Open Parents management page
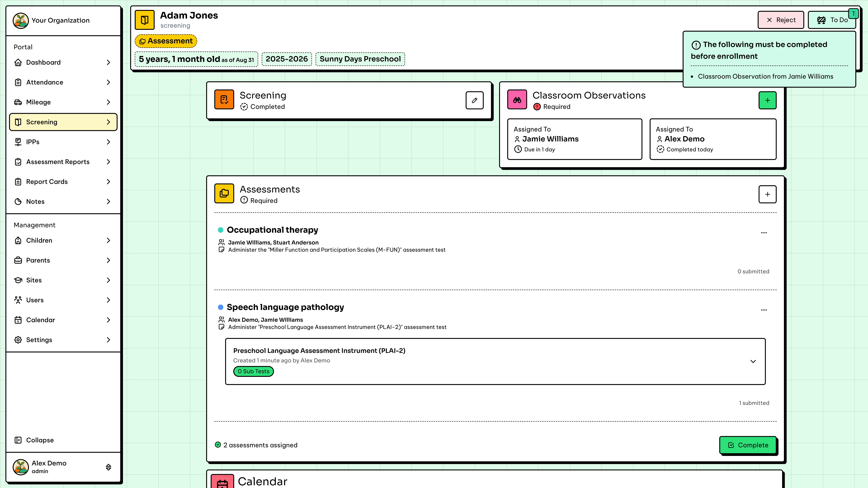This screenshot has height=488, width=868. tap(63, 260)
